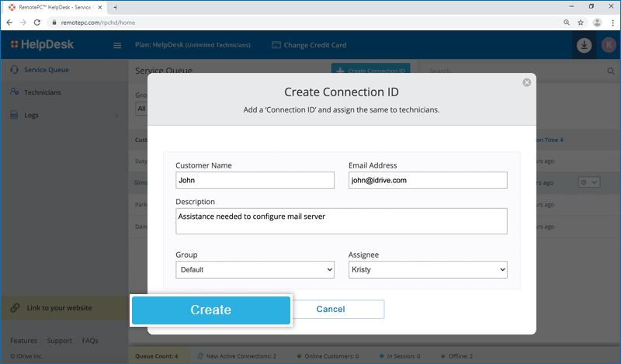Go to Technicians in the sidebar

pos(42,92)
